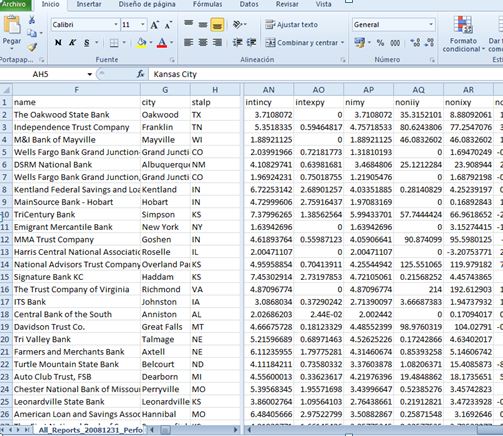The height and width of the screenshot is (436, 503).
Task: Switch to the Vista tab
Action: 323,4
